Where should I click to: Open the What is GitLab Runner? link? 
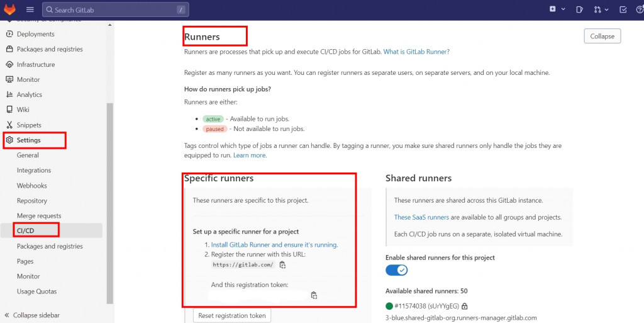416,52
